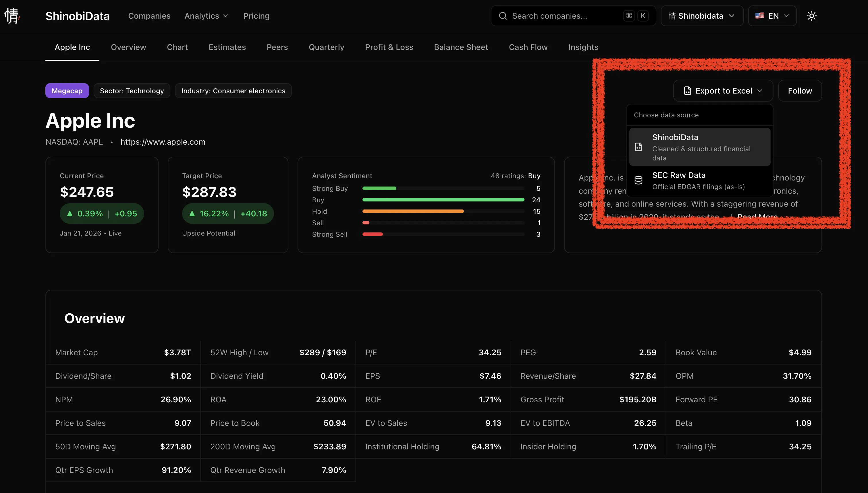Select SEC Raw Data EDGAR filings option
Screen dimensions: 868x493
pos(700,180)
